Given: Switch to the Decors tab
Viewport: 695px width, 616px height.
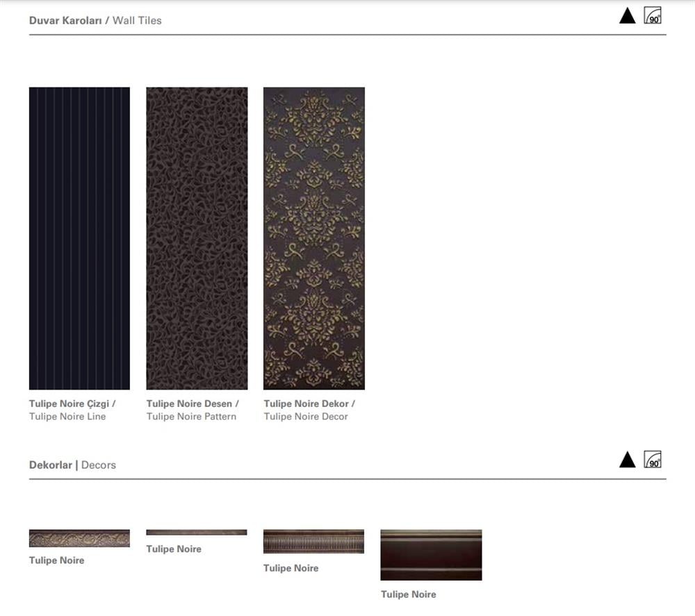Looking at the screenshot, I should pyautogui.click(x=98, y=465).
